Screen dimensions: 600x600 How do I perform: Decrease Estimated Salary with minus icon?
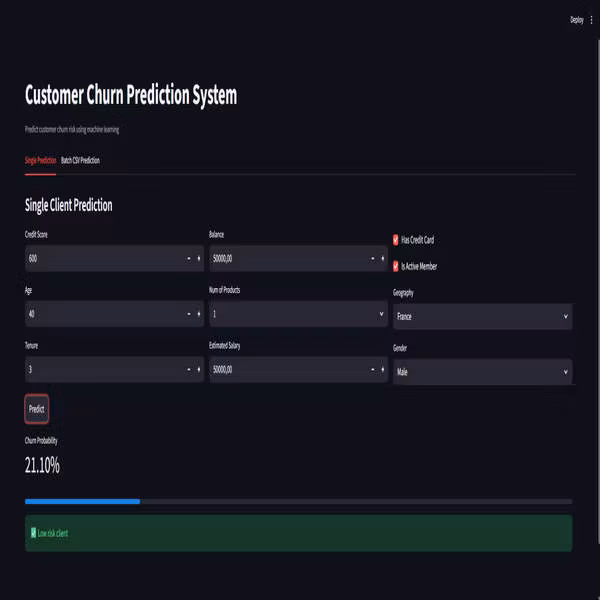pos(372,369)
